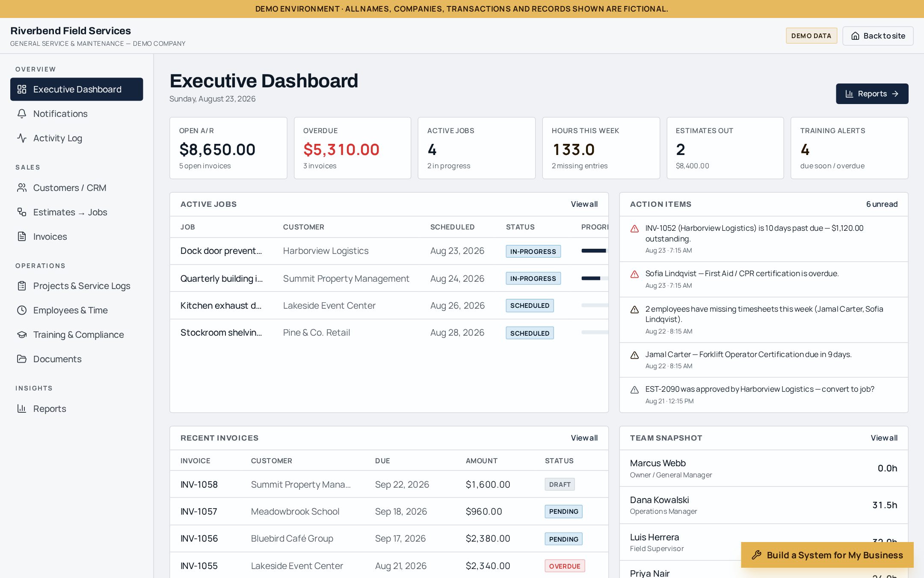The image size is (924, 578).
Task: Click the Notifications bell icon
Action: [x=22, y=113]
